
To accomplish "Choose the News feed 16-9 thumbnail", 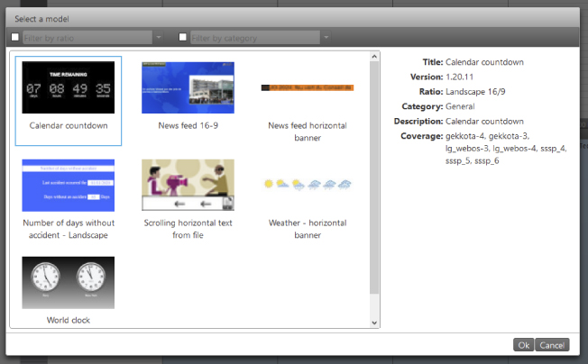I will click(188, 87).
